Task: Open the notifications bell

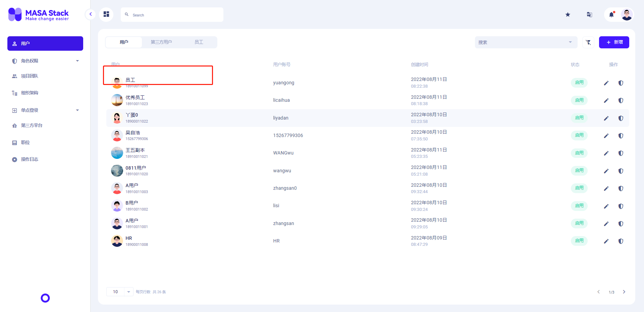Action: coord(611,14)
